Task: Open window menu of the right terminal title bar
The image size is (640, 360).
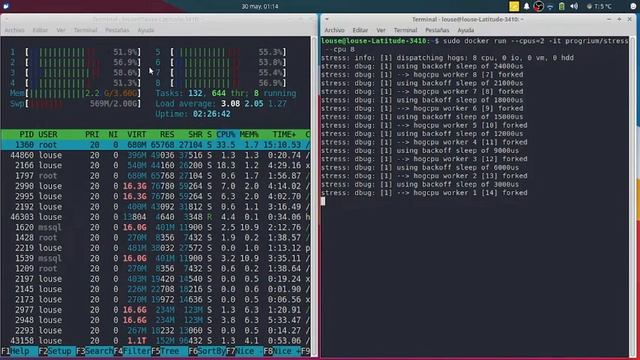Action: (327, 19)
